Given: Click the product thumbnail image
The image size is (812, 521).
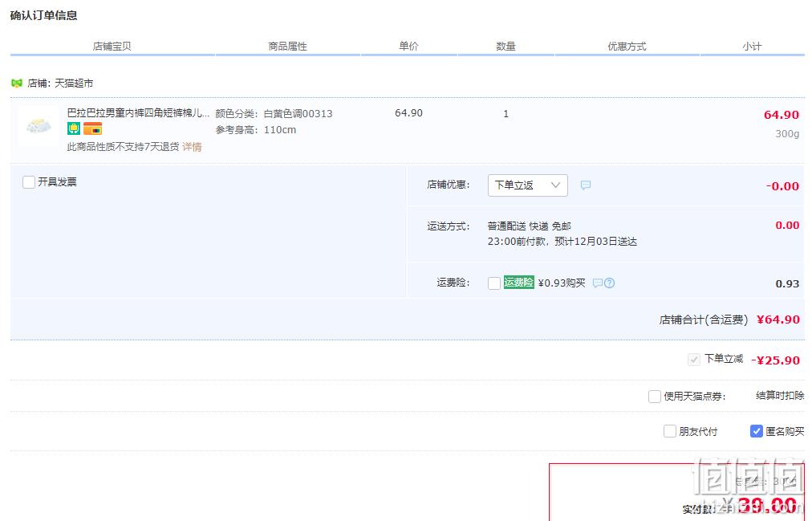Looking at the screenshot, I should coord(39,126).
